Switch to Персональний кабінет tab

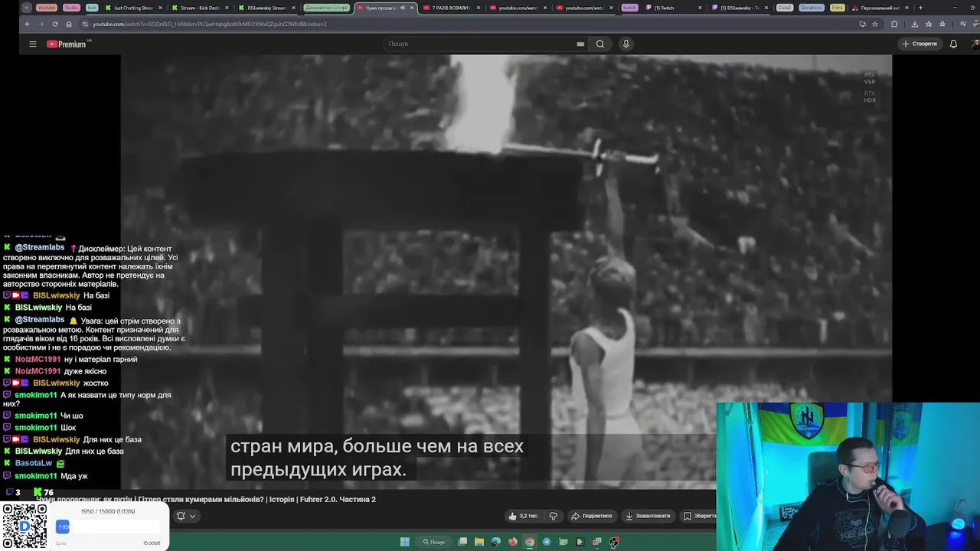click(x=880, y=8)
